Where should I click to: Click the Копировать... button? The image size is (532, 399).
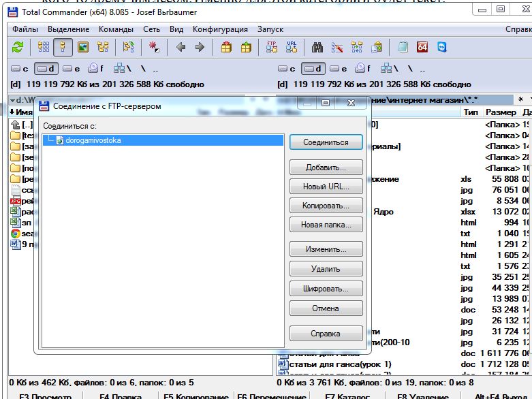click(326, 206)
